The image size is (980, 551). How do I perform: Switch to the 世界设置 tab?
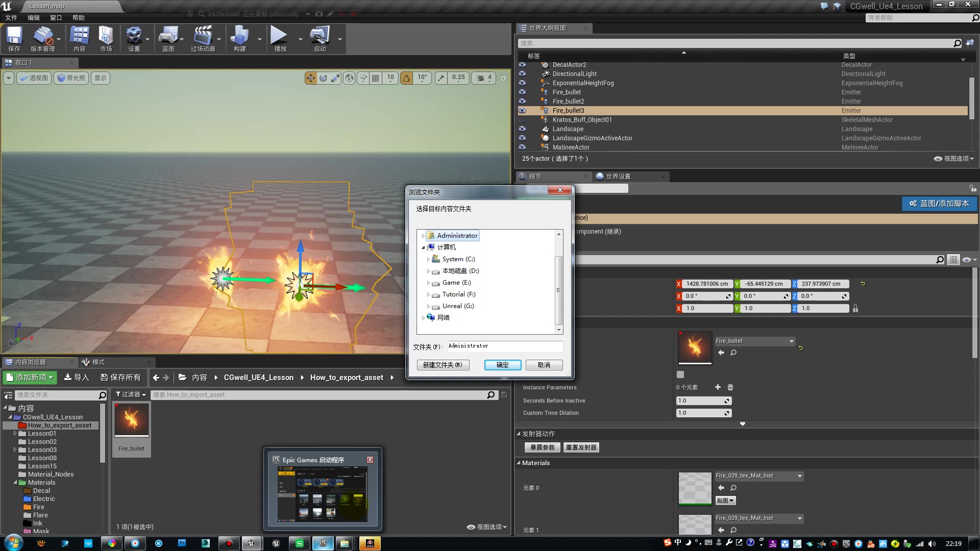tap(618, 177)
